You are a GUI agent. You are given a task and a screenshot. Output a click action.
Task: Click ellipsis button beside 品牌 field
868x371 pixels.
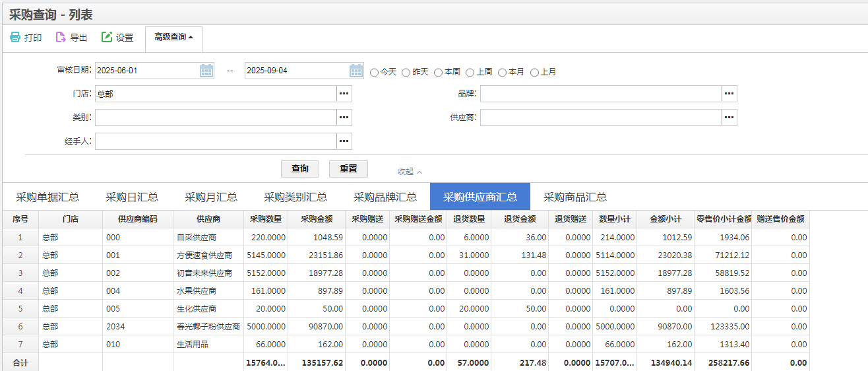(x=729, y=94)
